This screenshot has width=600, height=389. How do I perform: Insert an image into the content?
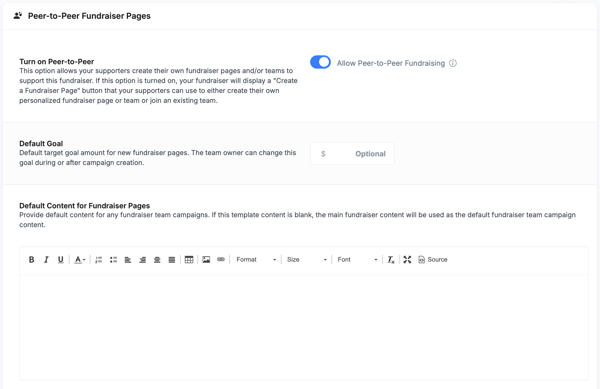[206, 260]
